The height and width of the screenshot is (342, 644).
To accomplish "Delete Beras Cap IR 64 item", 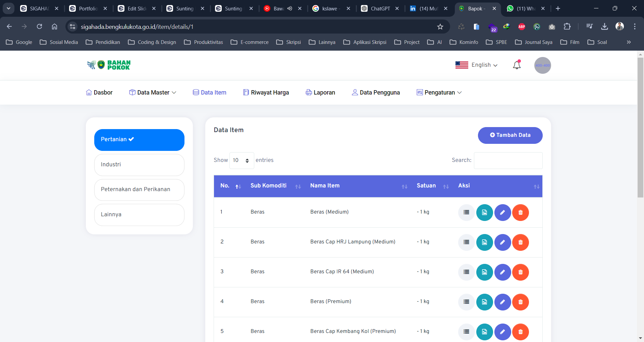I will pyautogui.click(x=521, y=272).
